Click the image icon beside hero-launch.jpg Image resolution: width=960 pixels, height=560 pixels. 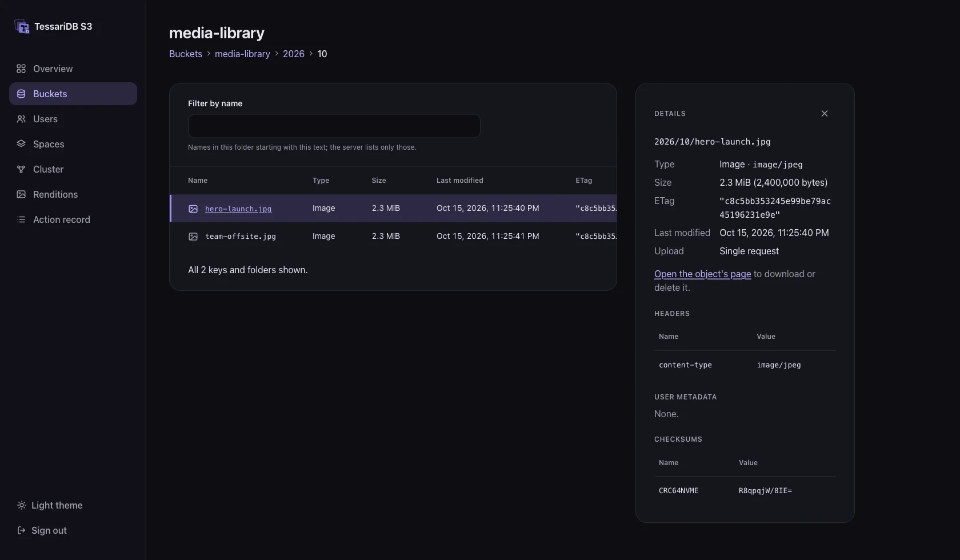tap(193, 209)
